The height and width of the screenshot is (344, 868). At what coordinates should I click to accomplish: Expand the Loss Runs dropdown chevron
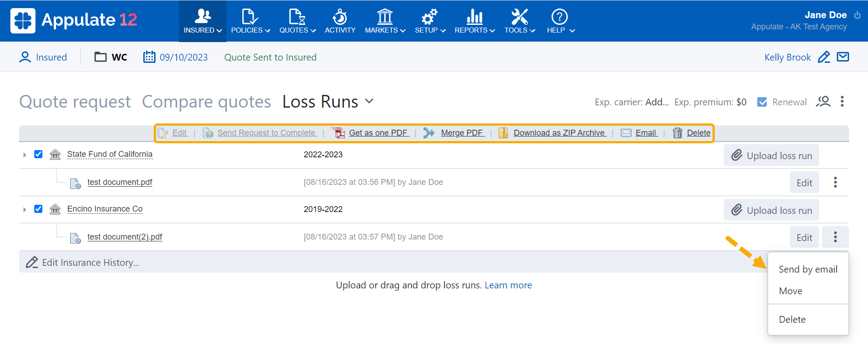(369, 101)
